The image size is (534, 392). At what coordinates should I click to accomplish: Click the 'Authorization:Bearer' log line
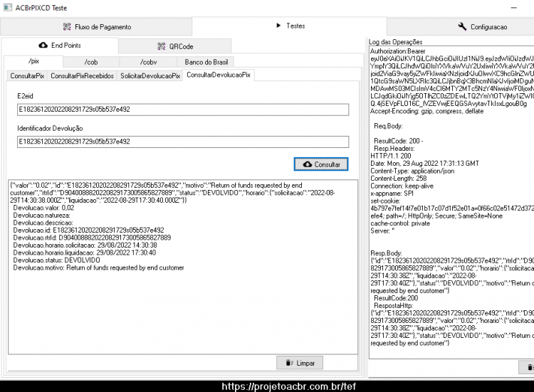398,51
